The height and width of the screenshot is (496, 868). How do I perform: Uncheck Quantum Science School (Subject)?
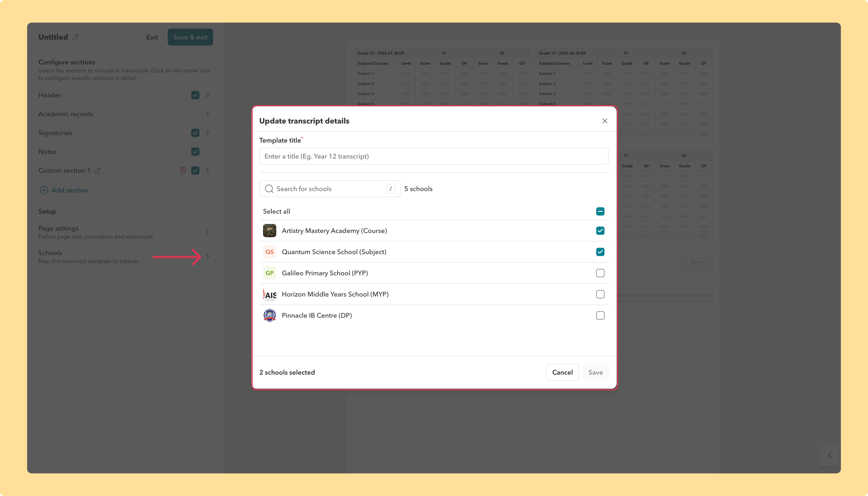point(600,252)
